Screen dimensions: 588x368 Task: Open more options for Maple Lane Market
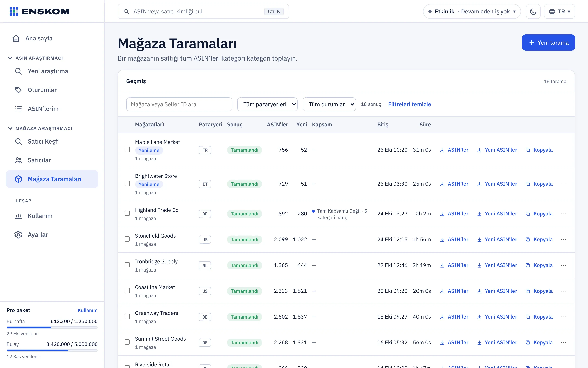563,150
